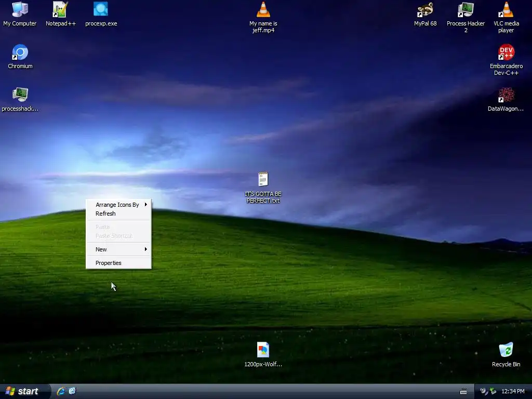
Task: Click the first system tray notification icon
Action: click(483, 392)
